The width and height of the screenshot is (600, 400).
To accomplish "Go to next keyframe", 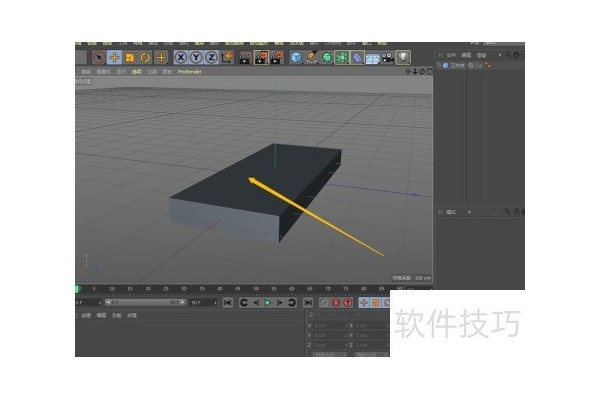I will tap(292, 303).
